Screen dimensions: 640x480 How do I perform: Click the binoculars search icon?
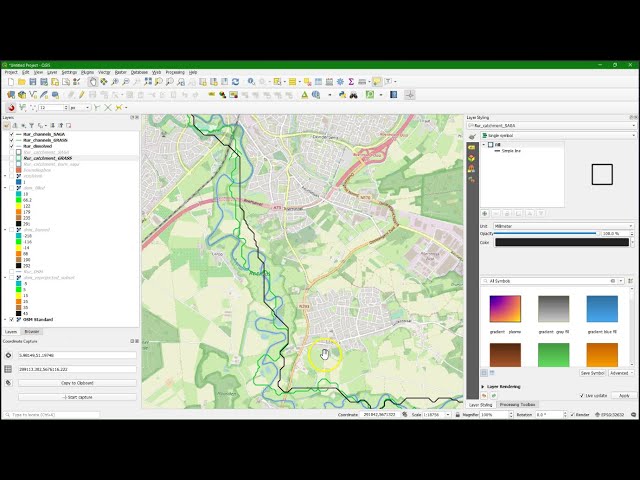353,95
